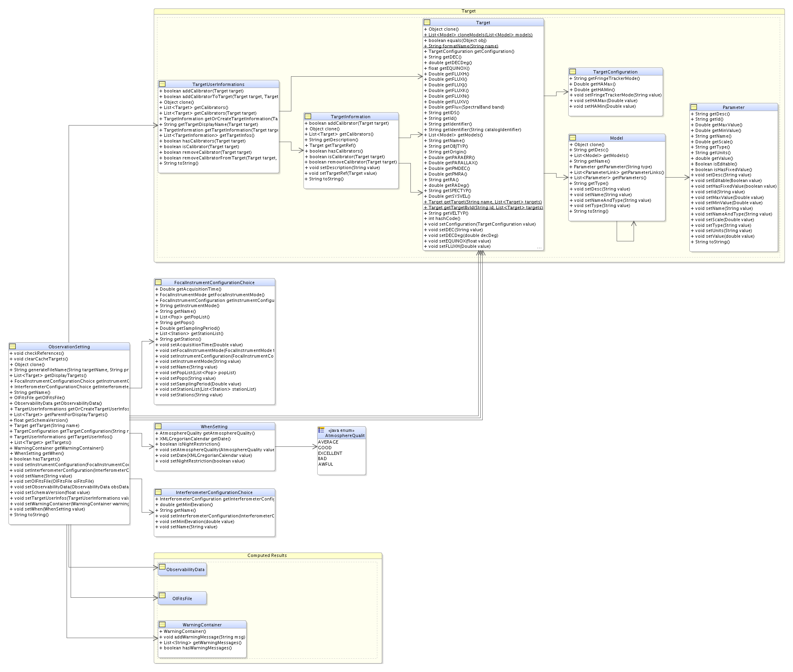Image resolution: width=793 pixels, height=672 pixels.
Task: Select the ObservabilityData class node
Action: (182, 569)
